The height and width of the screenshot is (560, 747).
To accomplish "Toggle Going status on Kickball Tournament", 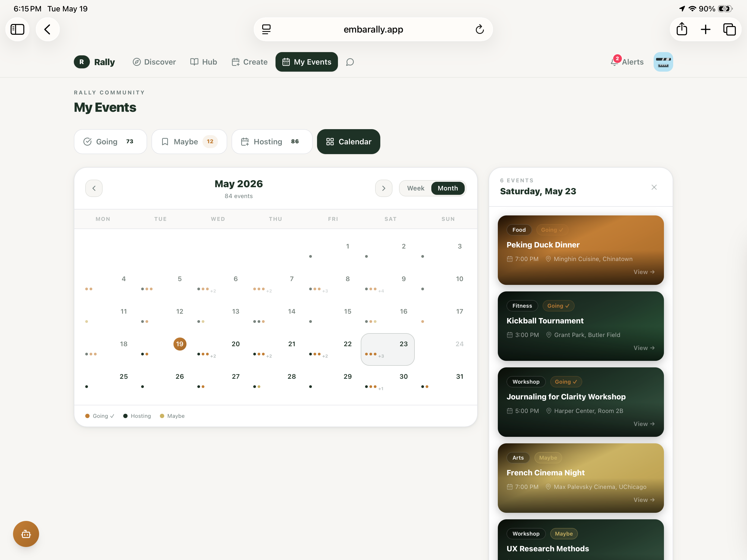I will click(558, 306).
